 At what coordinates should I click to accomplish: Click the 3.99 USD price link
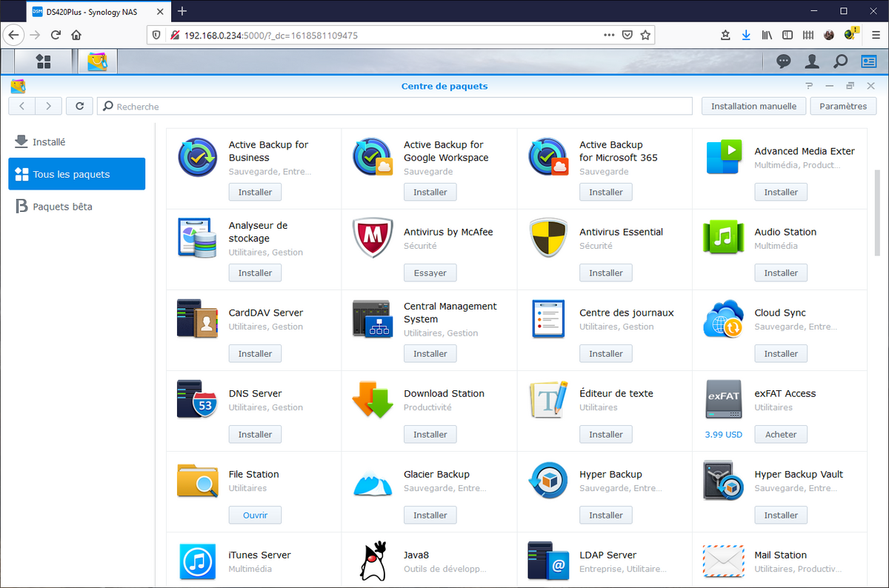[x=724, y=434]
